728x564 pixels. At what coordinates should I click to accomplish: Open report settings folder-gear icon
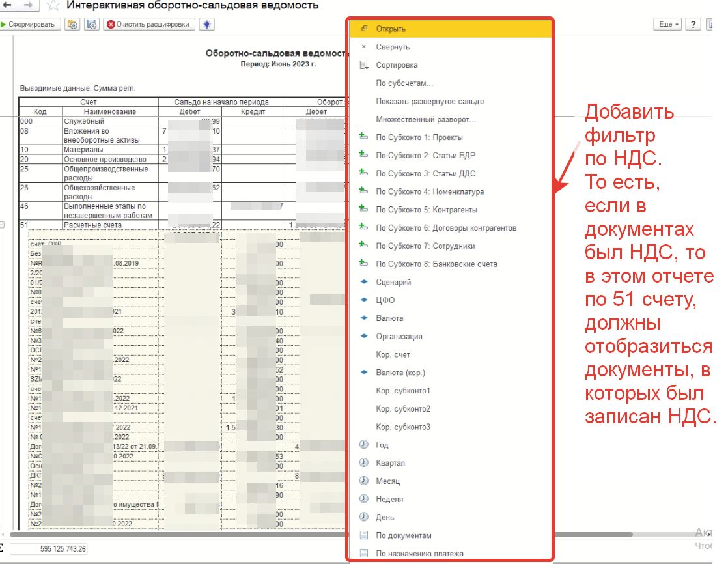tap(72, 25)
